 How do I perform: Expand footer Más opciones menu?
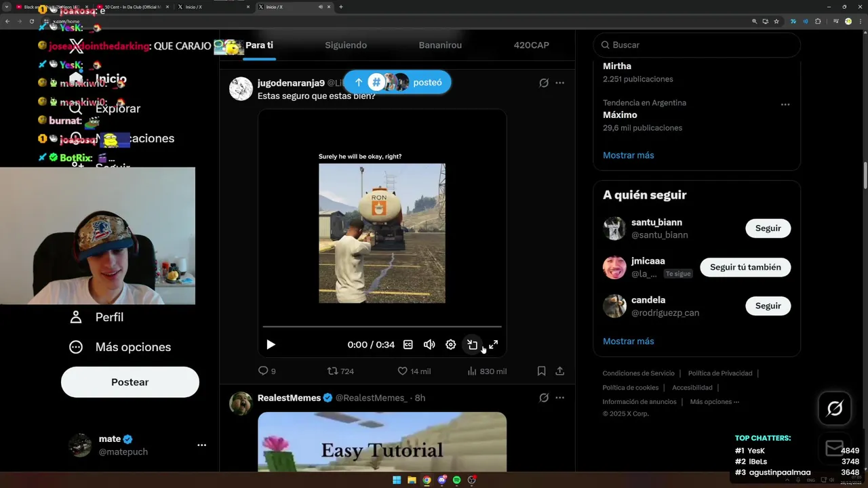(x=714, y=402)
